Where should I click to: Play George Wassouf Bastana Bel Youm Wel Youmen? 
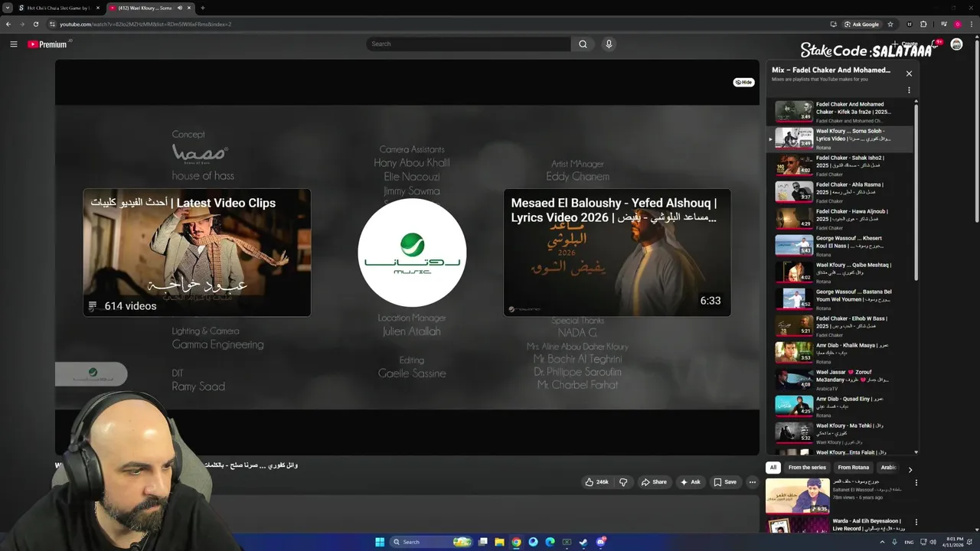(x=841, y=299)
